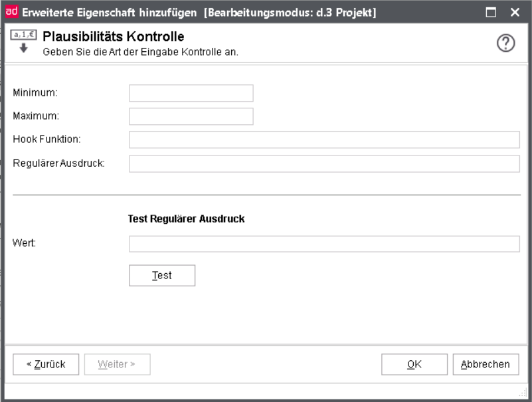Focus the Minimum input field
532x402 pixels.
(191, 93)
